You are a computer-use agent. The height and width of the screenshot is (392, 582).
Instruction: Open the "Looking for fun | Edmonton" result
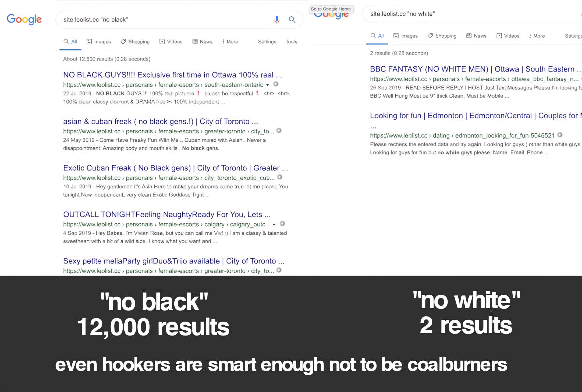(x=475, y=115)
